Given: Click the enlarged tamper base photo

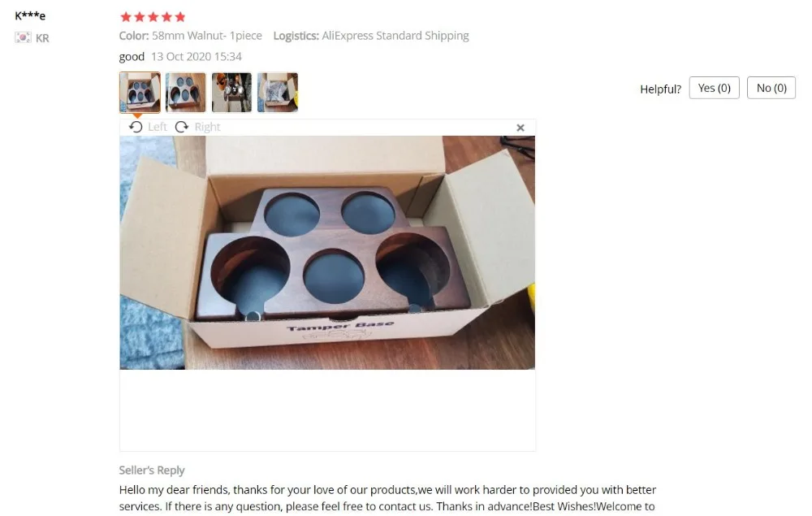Looking at the screenshot, I should click(x=327, y=253).
